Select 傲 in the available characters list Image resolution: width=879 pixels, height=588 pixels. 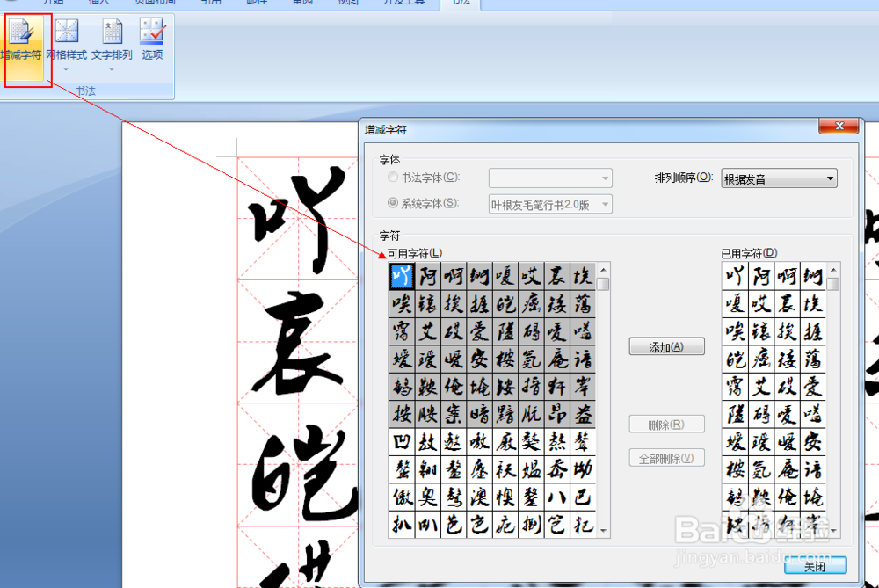[402, 497]
